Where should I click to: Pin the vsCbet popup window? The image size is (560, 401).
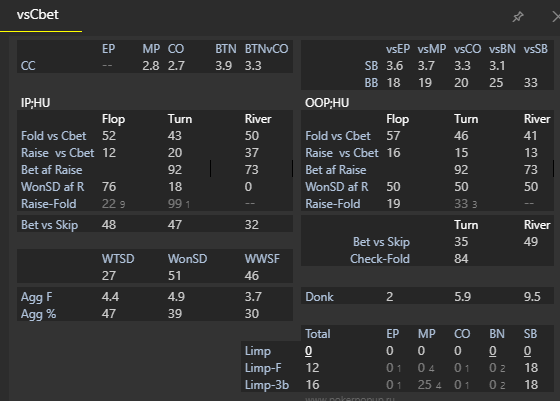tap(518, 16)
